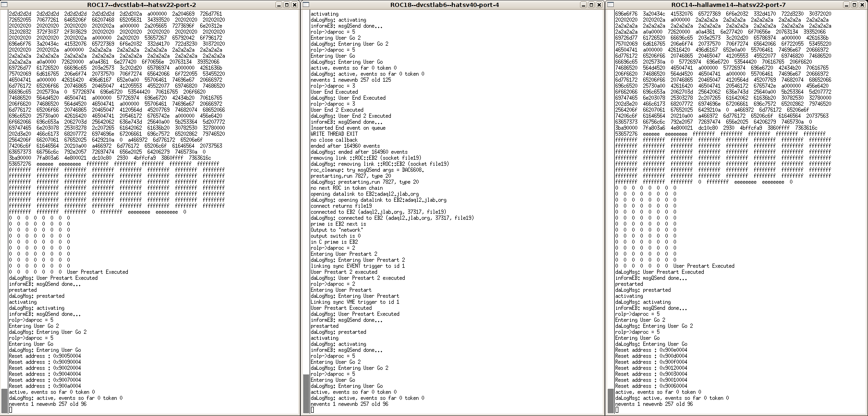Click the scrollbar thumb in ROC18 window
Image resolution: width=868 pixels, height=416 pixels.
coord(306,394)
